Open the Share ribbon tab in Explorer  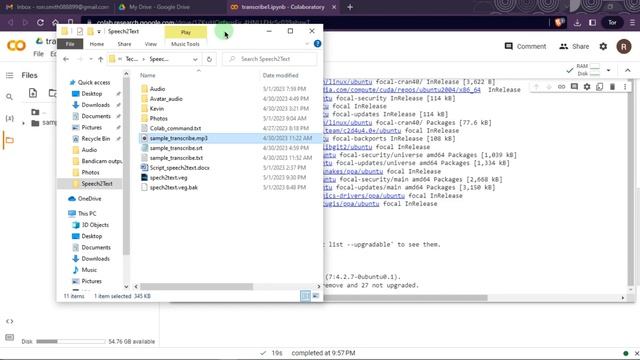pyautogui.click(x=124, y=44)
